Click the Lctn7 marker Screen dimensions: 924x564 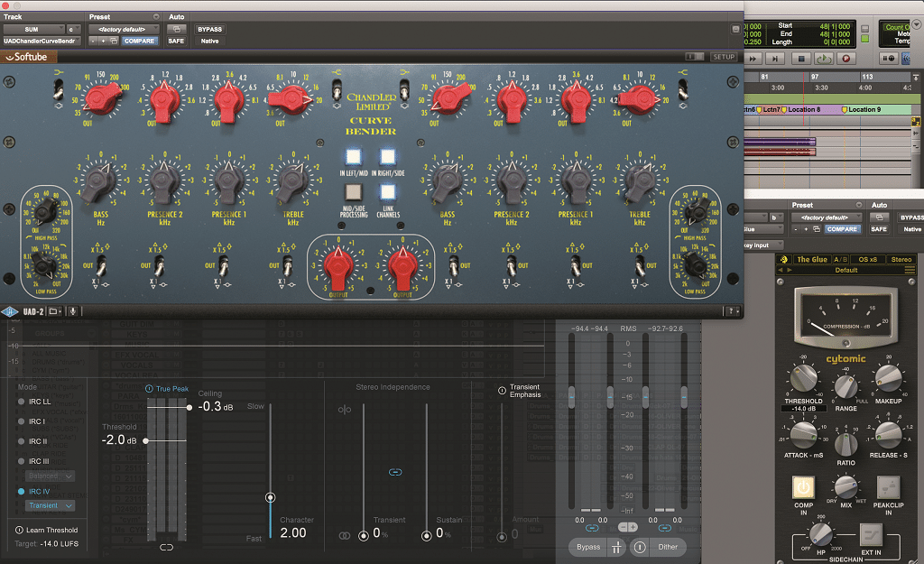pyautogui.click(x=768, y=109)
